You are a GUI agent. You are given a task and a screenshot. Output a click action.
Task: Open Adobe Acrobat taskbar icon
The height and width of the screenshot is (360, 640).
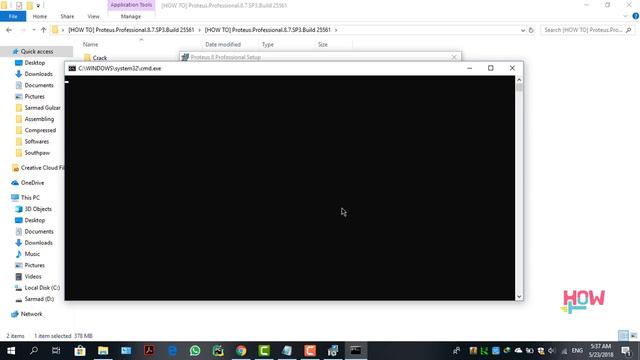click(149, 351)
